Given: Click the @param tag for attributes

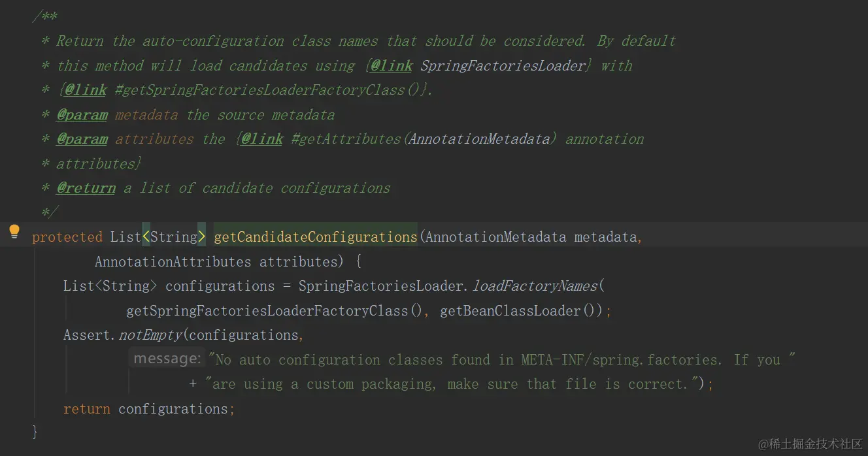Looking at the screenshot, I should [82, 139].
